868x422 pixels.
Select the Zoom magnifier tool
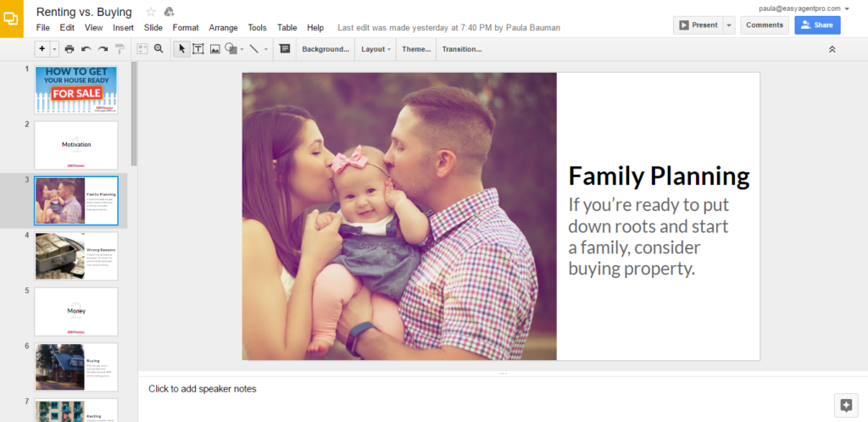pos(159,48)
